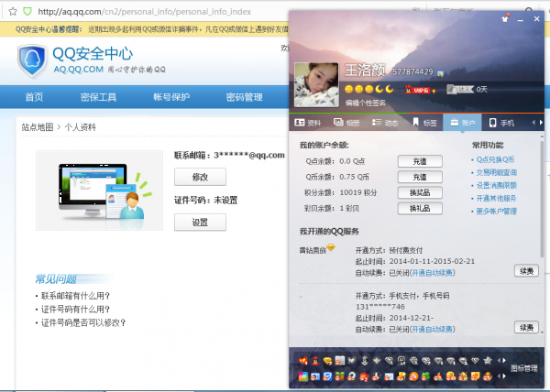Show next icons in top icon row
Viewport: 550px width, 392px height.
point(504,361)
